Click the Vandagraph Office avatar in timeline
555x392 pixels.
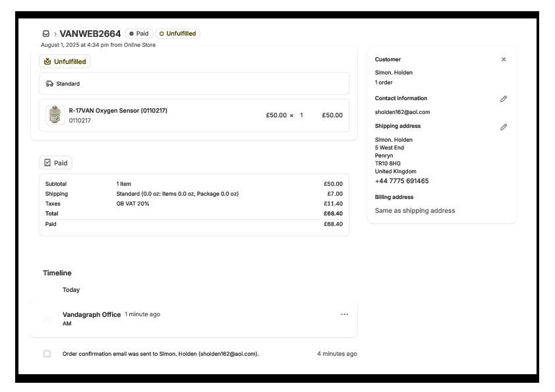pos(47,319)
